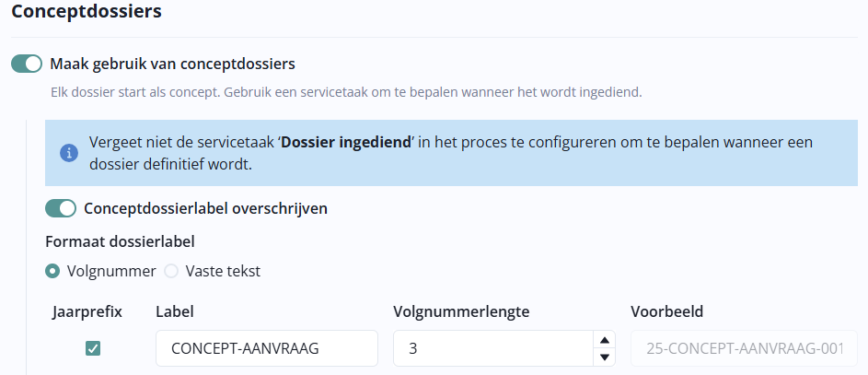868x375 pixels.
Task: Uncheck the Jaarprefix checkbox
Action: [93, 348]
